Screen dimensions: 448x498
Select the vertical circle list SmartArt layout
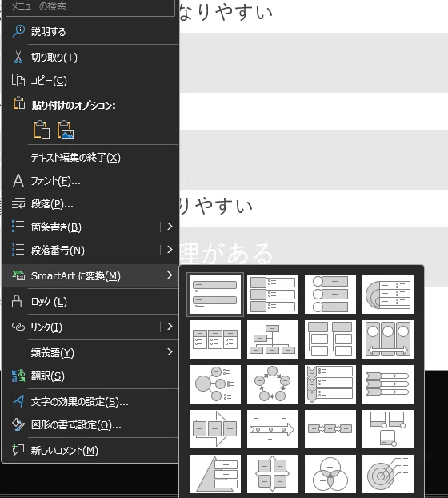(x=330, y=295)
